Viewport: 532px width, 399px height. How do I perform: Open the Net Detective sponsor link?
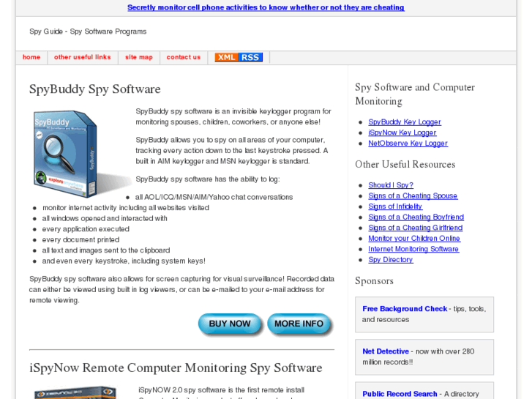pyautogui.click(x=386, y=351)
